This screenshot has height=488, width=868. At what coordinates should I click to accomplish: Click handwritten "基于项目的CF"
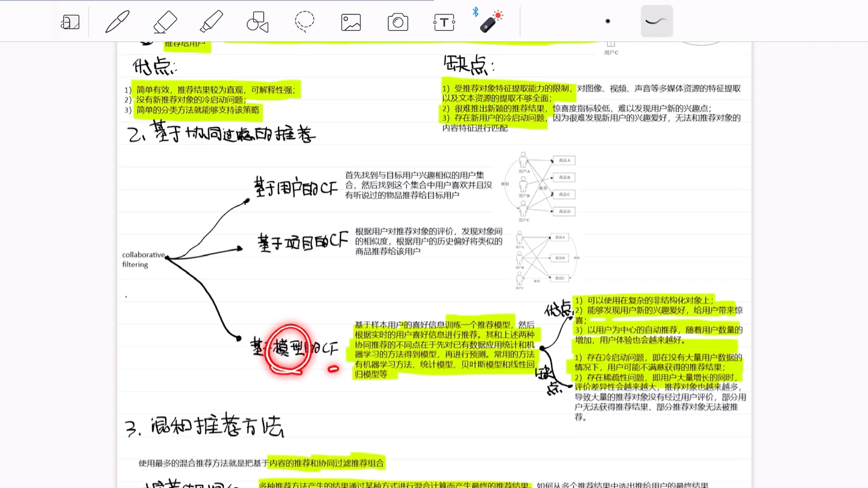[303, 242]
